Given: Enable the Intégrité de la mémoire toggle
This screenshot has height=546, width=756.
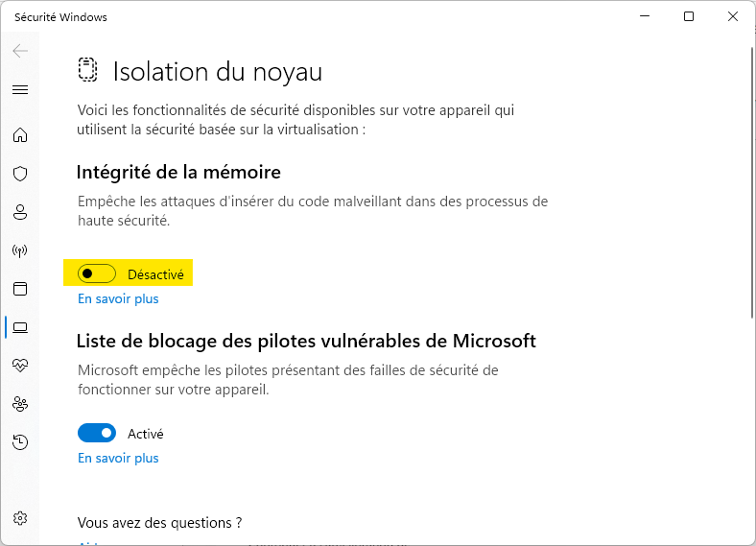Looking at the screenshot, I should pyautogui.click(x=97, y=274).
